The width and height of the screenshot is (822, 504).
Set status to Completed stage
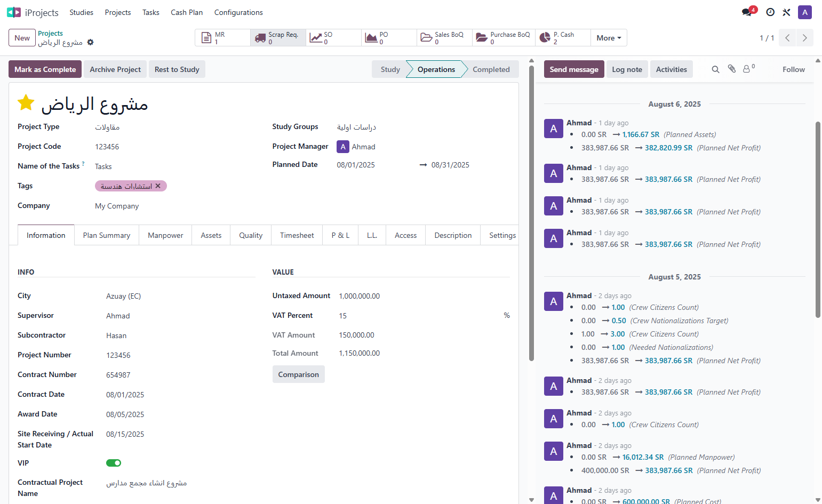(x=491, y=69)
